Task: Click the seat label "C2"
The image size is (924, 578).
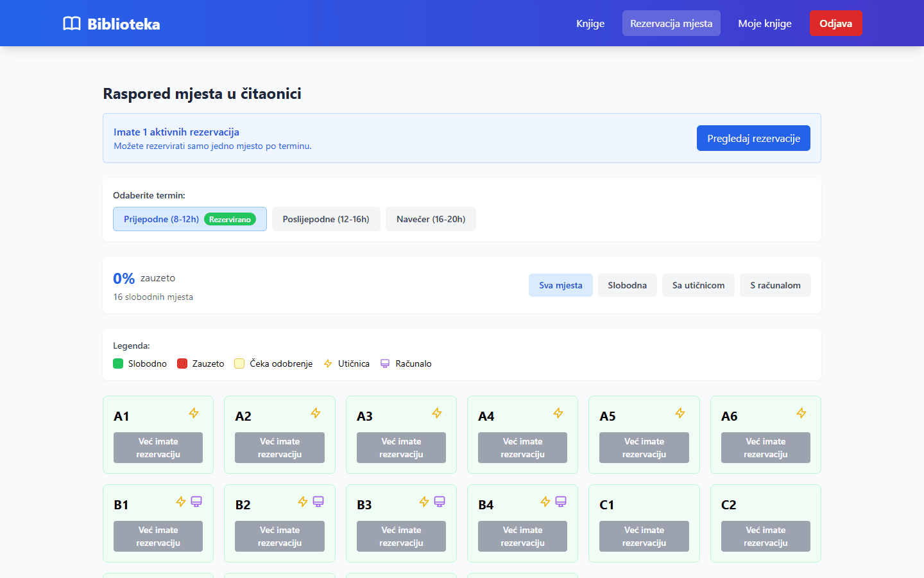Action: tap(729, 505)
